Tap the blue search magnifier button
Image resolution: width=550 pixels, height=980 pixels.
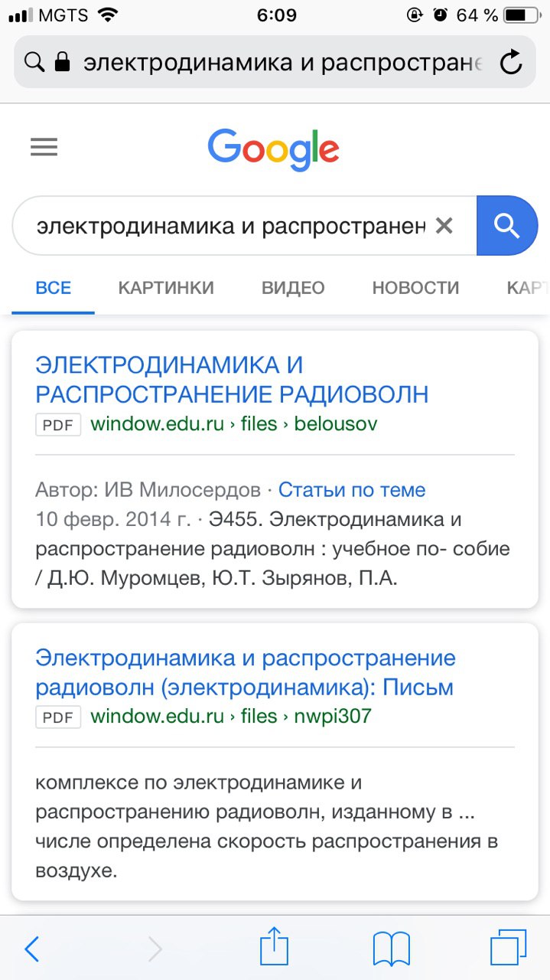coord(506,226)
